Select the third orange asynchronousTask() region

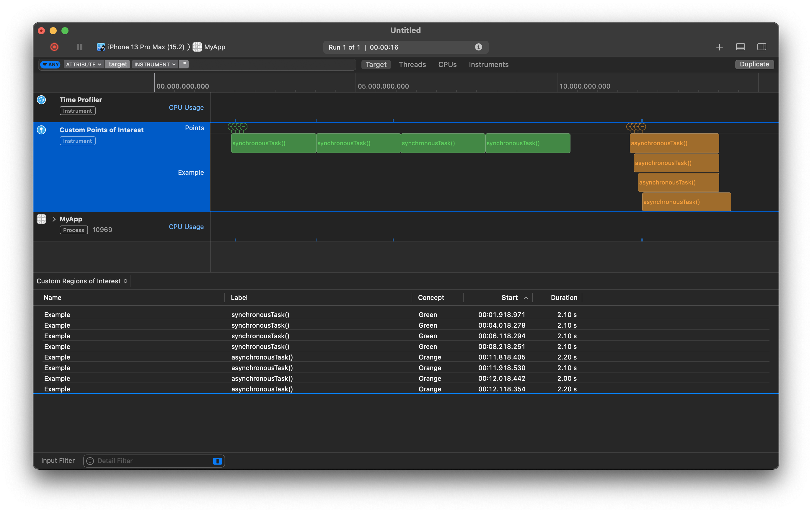pos(678,182)
